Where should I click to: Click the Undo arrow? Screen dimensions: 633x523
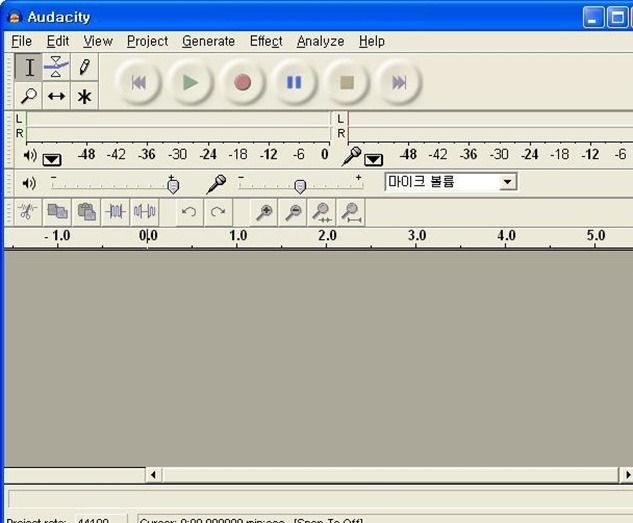pos(189,212)
